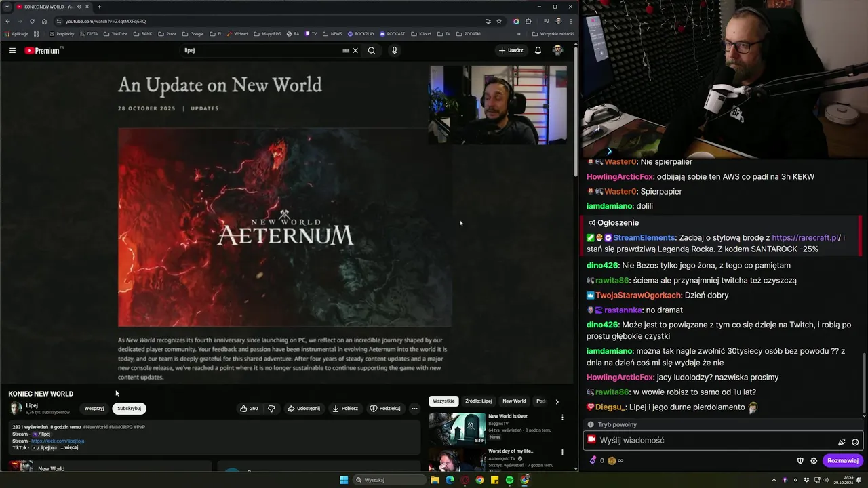This screenshot has height=488, width=868.
Task: Open the Mapy RPG bookmarks folder
Action: click(x=267, y=34)
